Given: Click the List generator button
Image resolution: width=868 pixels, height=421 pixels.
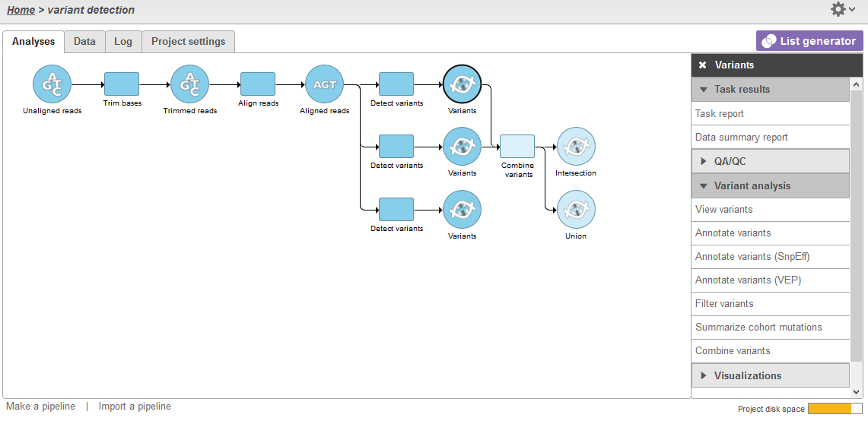Looking at the screenshot, I should tap(809, 41).
